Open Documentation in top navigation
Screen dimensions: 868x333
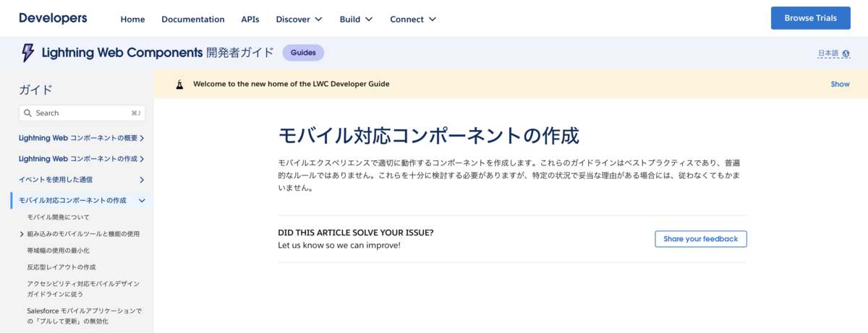tap(193, 20)
